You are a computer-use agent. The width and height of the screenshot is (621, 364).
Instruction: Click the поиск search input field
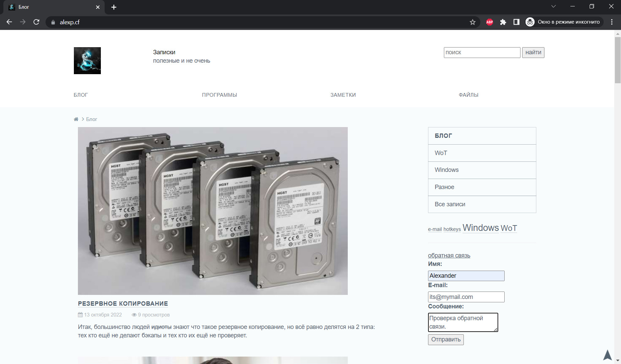coord(482,53)
